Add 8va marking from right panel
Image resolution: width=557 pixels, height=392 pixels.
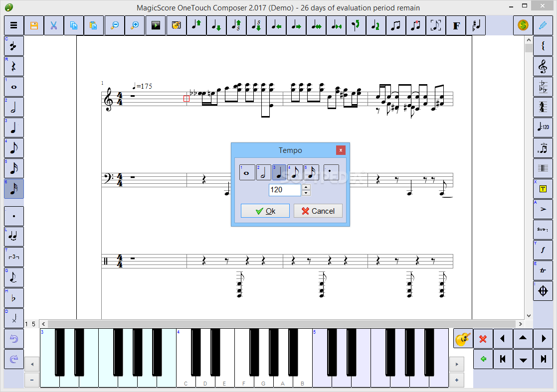tap(543, 230)
